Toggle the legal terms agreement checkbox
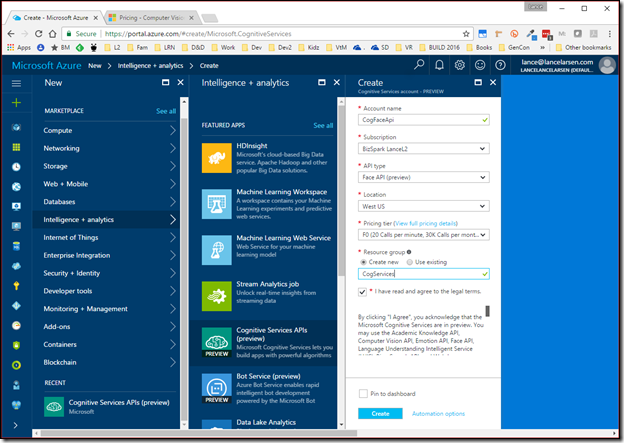Viewport: 624px width, 443px height. (x=362, y=292)
